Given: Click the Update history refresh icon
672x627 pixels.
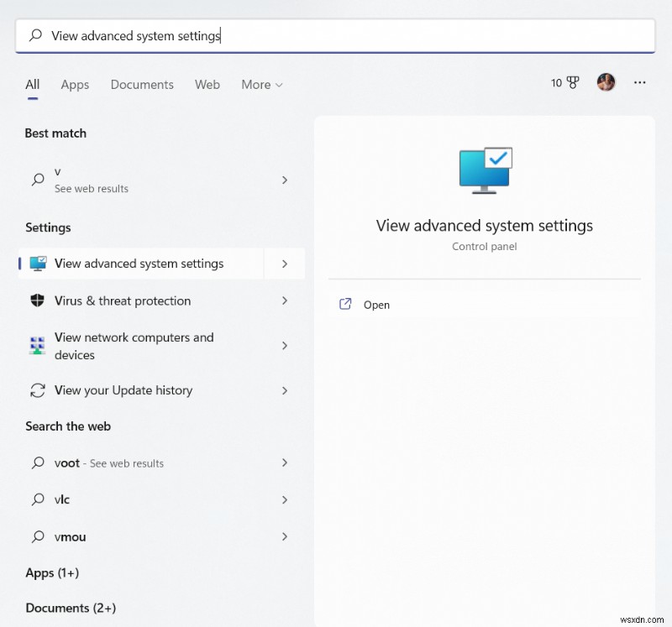Looking at the screenshot, I should [x=38, y=390].
